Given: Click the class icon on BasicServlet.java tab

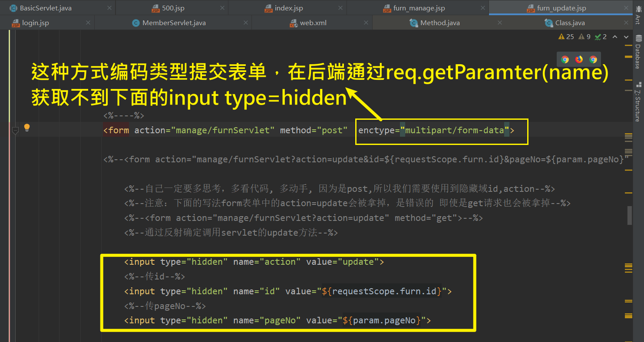Looking at the screenshot, I should 13,8.
